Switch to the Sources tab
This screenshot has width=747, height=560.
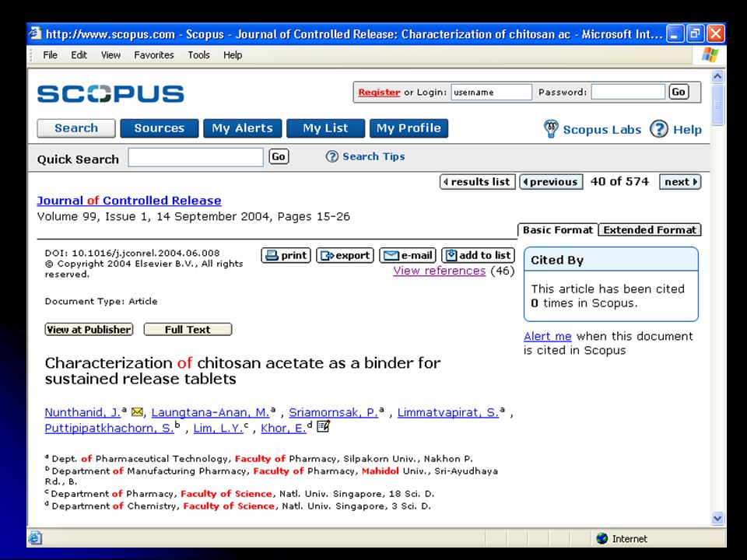pyautogui.click(x=159, y=128)
